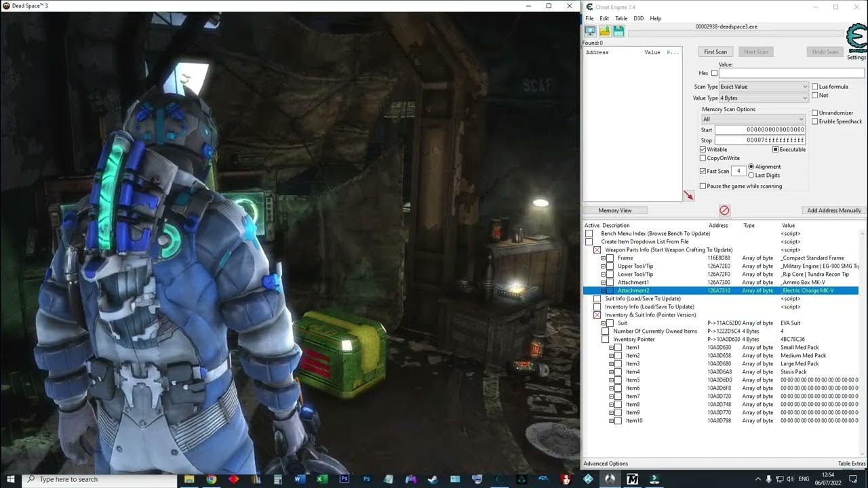This screenshot has height=488, width=868.
Task: Click the save cheat table floppy icon
Action: coord(618,31)
